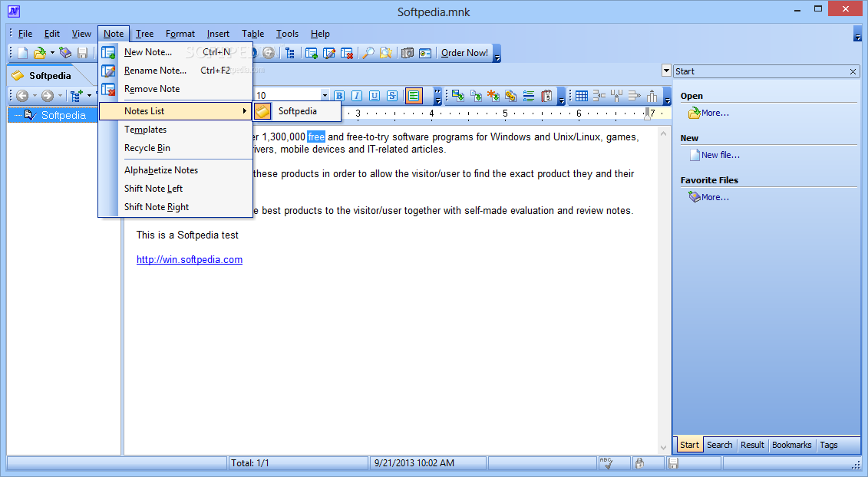Open the File menu

coord(25,34)
